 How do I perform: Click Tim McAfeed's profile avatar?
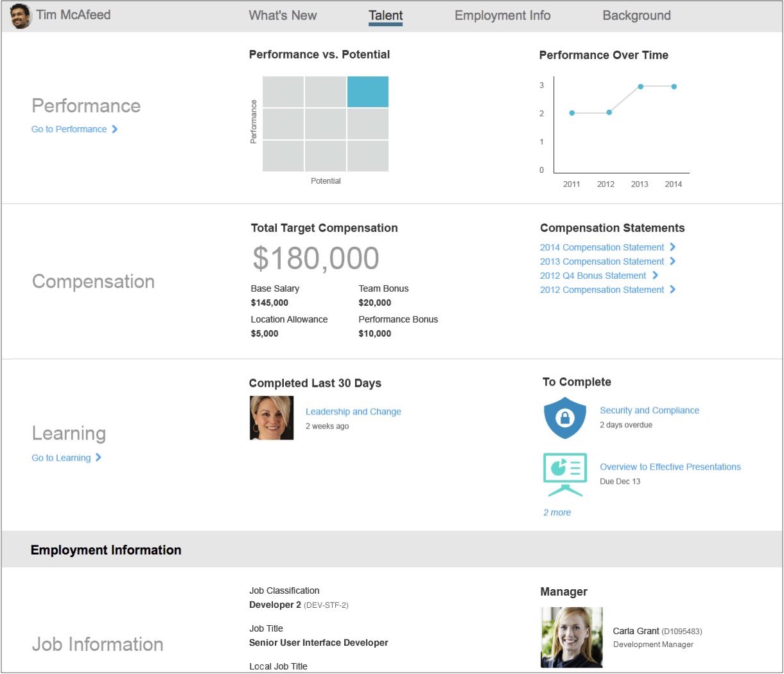pos(21,16)
